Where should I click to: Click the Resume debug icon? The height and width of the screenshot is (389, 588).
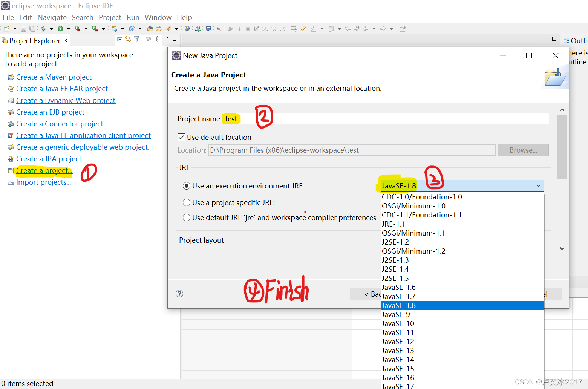[x=230, y=29]
